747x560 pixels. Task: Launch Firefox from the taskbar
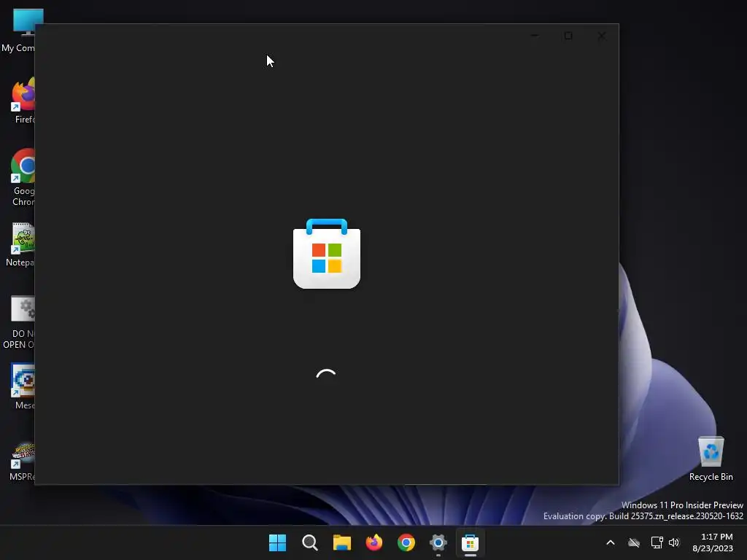point(374,542)
